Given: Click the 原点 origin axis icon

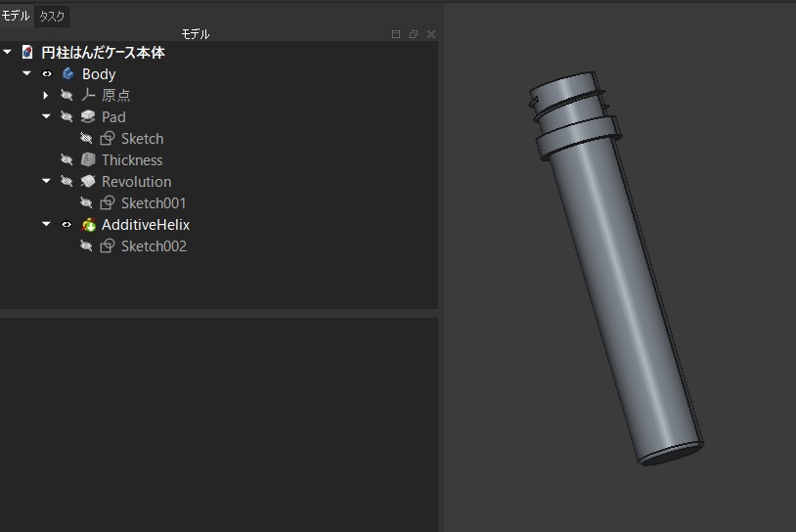Looking at the screenshot, I should [x=88, y=95].
